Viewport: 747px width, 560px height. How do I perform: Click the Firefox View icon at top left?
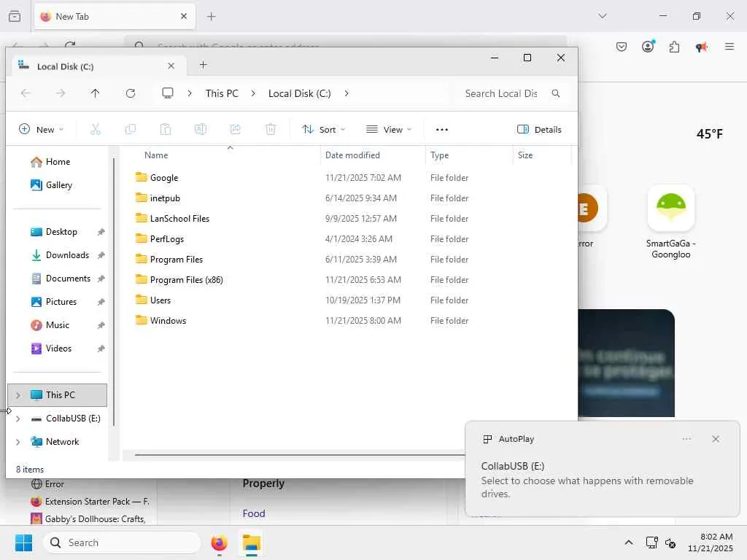[x=15, y=16]
